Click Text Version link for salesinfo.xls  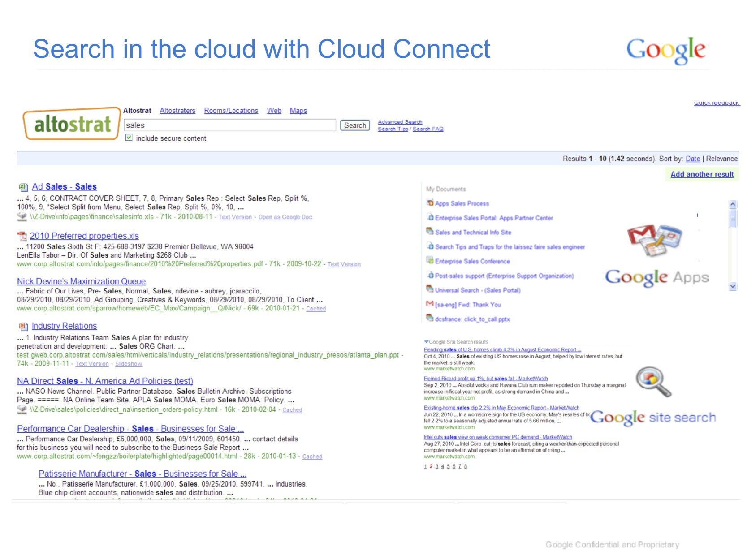[235, 217]
